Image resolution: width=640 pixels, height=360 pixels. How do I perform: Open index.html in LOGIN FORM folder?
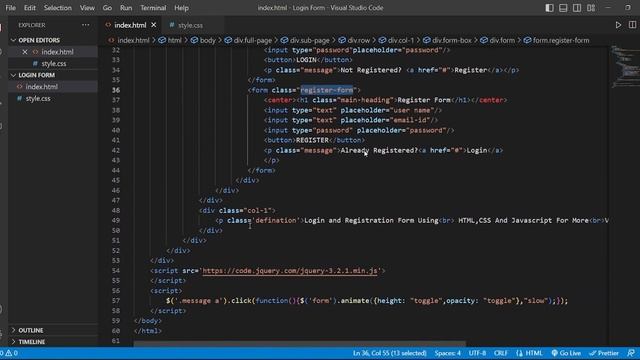coord(41,87)
